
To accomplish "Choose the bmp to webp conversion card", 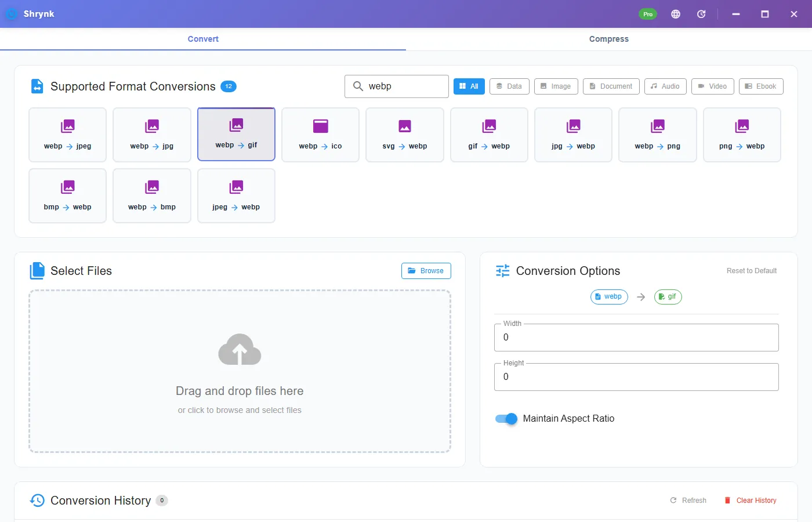I will click(68, 195).
